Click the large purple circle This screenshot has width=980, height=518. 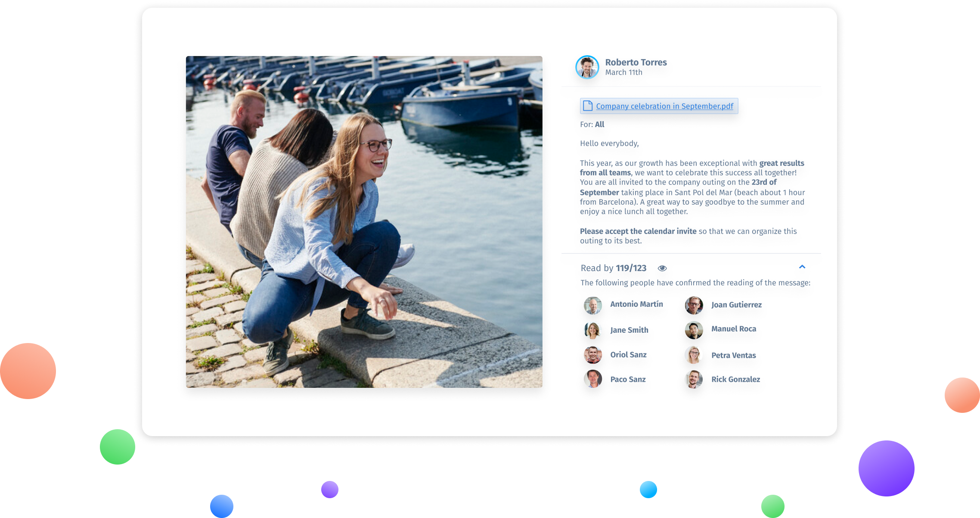pos(886,468)
